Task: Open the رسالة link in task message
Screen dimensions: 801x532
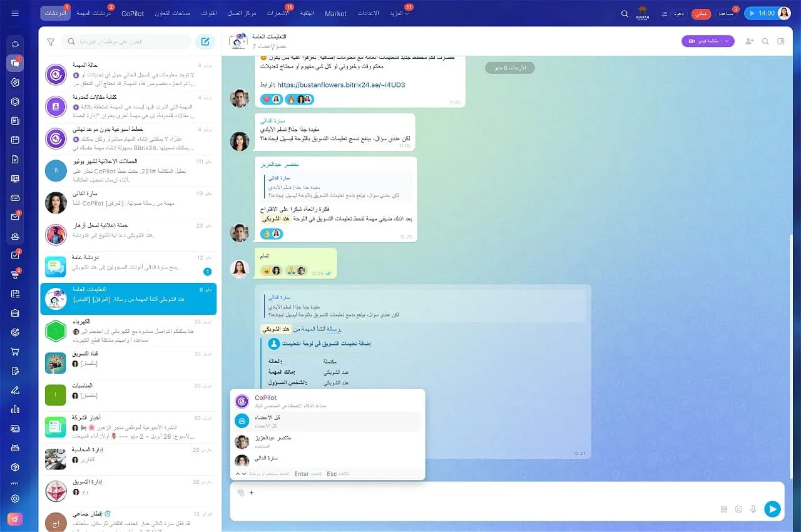Action: coord(334,329)
